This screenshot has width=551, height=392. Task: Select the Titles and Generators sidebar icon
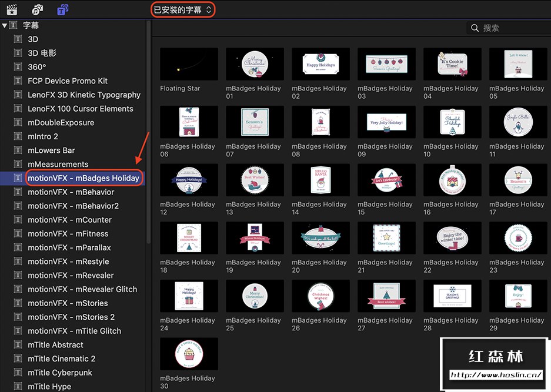pyautogui.click(x=63, y=9)
